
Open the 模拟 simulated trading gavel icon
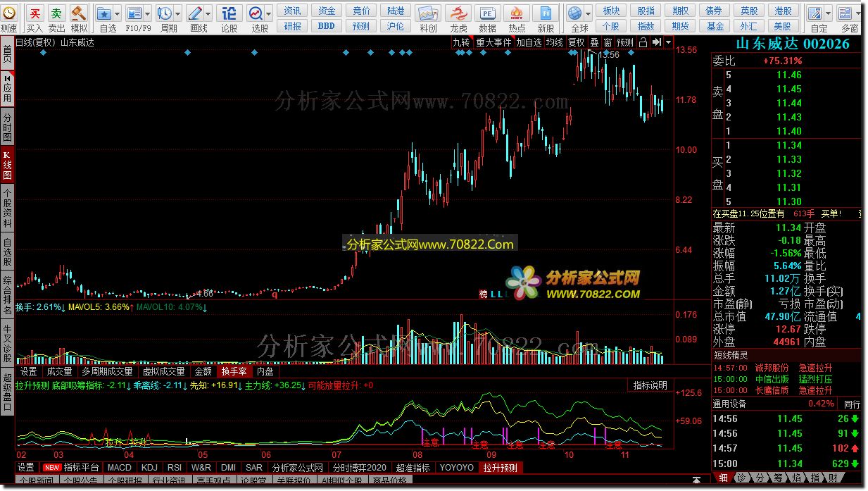tap(79, 13)
